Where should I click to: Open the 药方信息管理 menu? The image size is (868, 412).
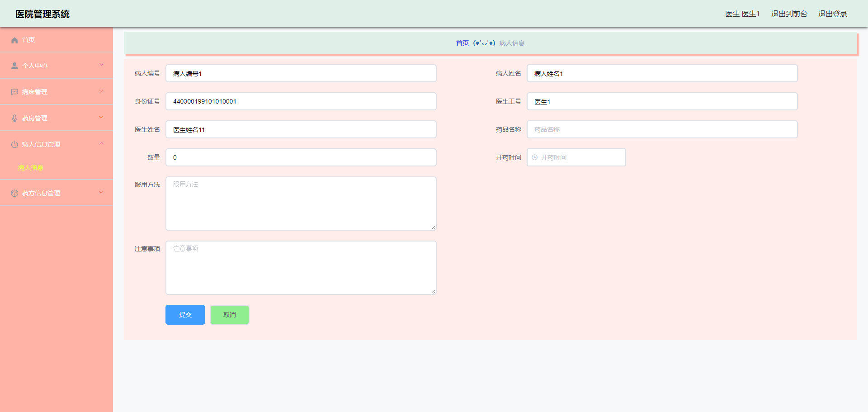41,194
